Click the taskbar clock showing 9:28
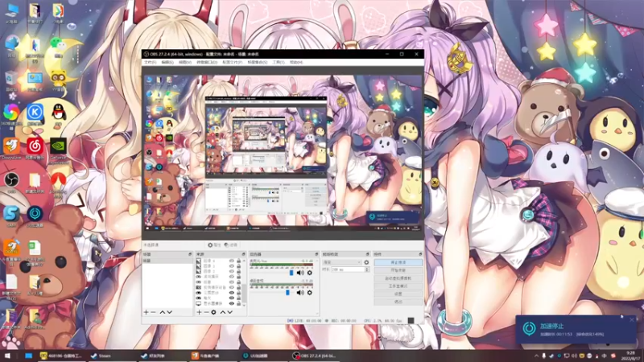Viewport: 644px width, 362px height. tap(630, 356)
